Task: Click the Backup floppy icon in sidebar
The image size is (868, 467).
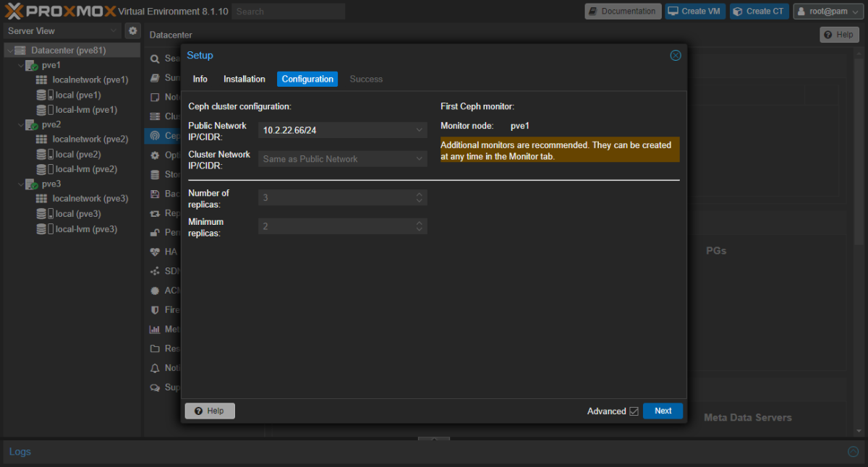Action: tap(155, 194)
